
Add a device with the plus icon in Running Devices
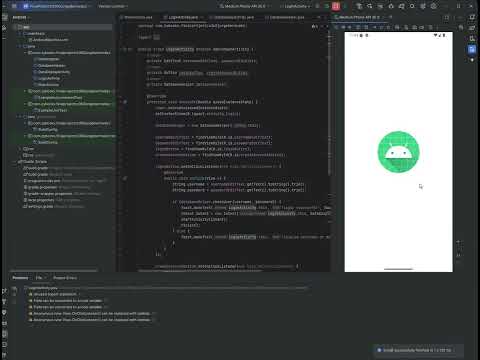click(x=390, y=17)
